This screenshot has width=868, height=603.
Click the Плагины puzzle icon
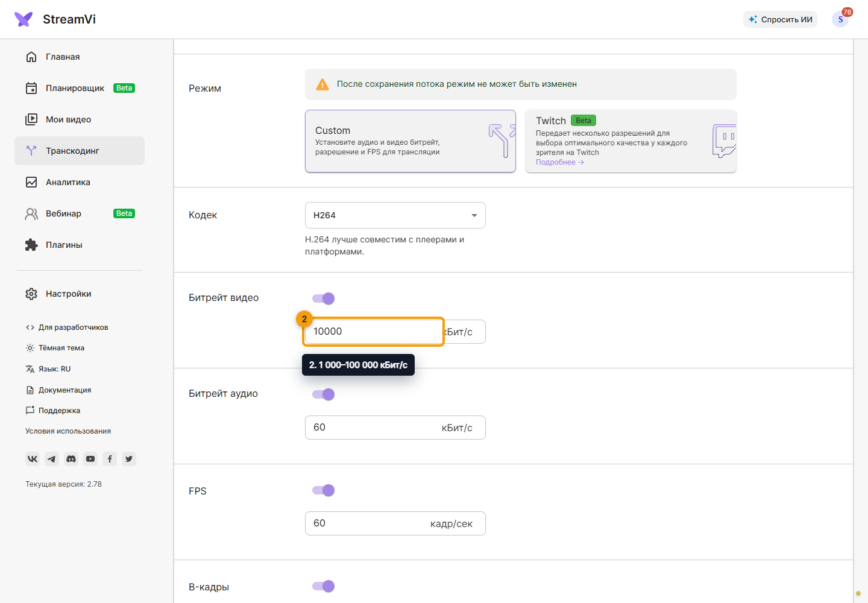(31, 245)
